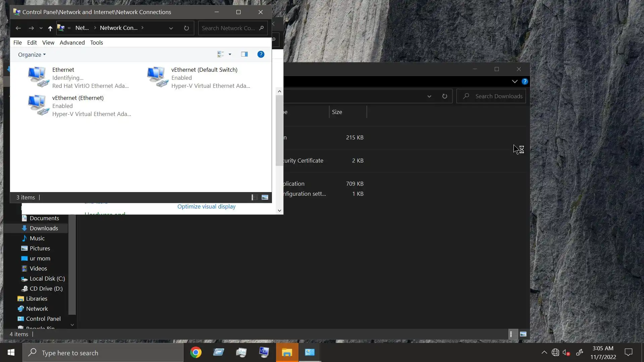Select vEthernet (Default Switch) adapter
644x362 pixels.
coord(204,70)
